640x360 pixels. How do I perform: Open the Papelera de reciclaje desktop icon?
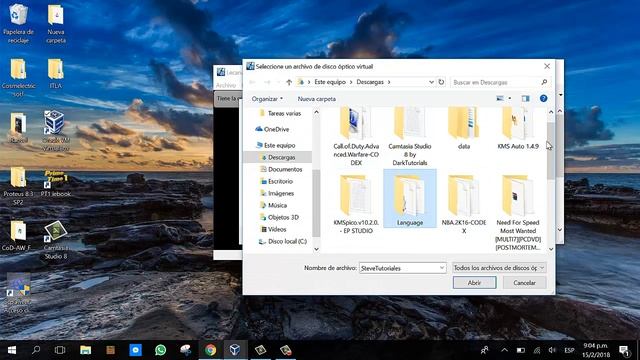coord(18,23)
